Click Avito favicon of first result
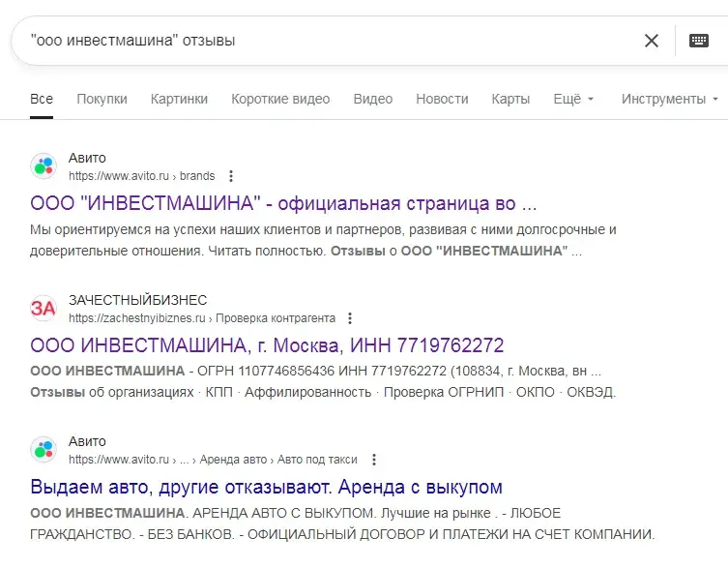Viewport: 728px width, 568px height. [44, 165]
